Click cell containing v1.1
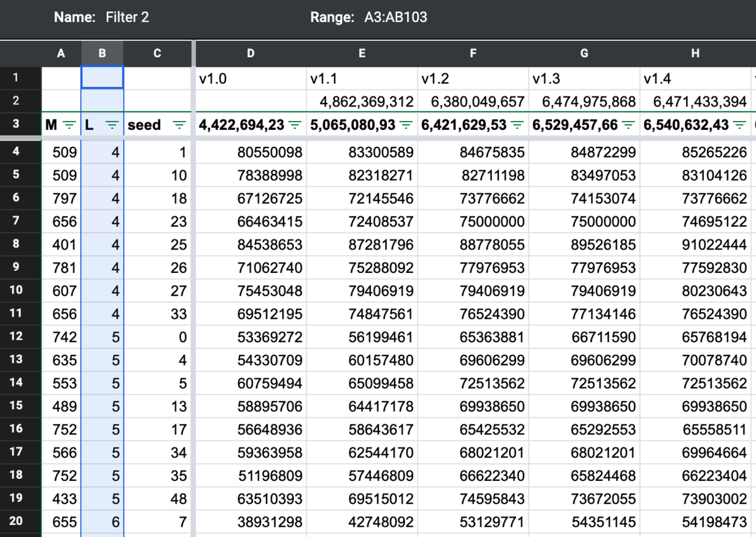 (x=362, y=79)
